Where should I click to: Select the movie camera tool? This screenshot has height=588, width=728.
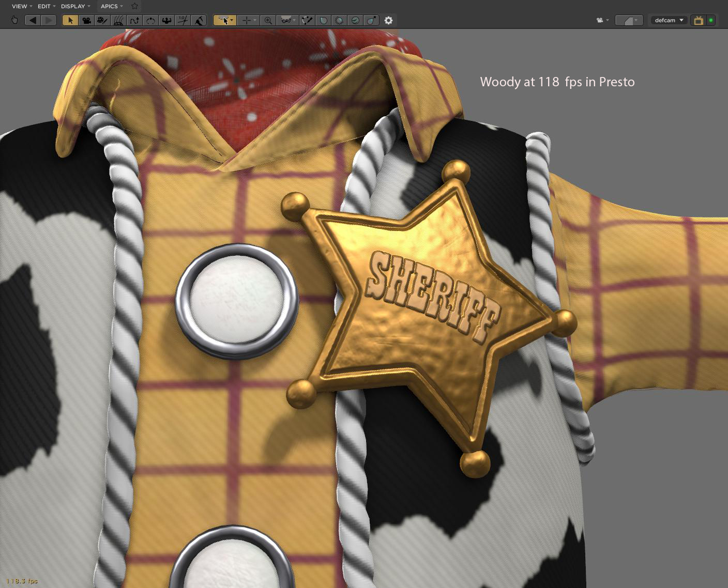(x=86, y=20)
